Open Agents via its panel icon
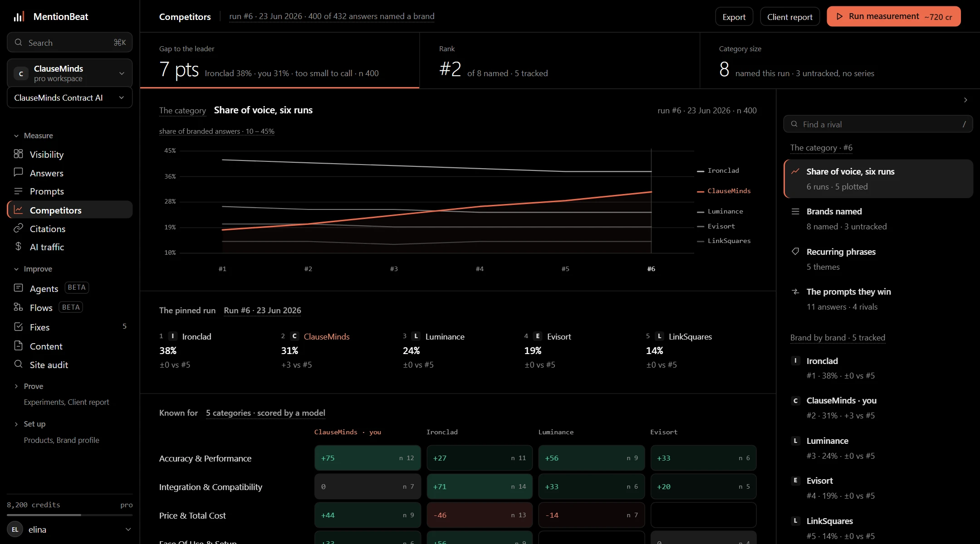Viewport: 980px width, 544px height. point(18,288)
